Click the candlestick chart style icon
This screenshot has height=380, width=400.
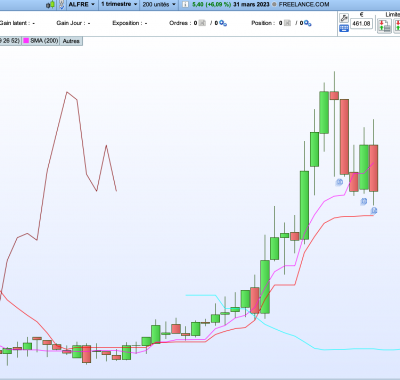51,5
